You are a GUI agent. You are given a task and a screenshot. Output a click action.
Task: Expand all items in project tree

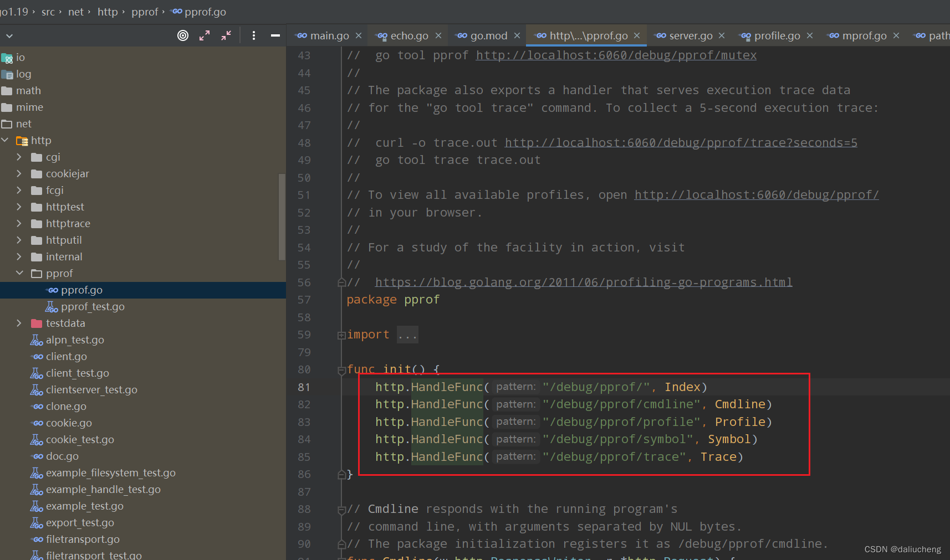(x=205, y=35)
